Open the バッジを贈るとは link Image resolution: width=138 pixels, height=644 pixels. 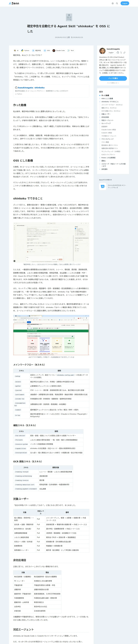pos(113,83)
